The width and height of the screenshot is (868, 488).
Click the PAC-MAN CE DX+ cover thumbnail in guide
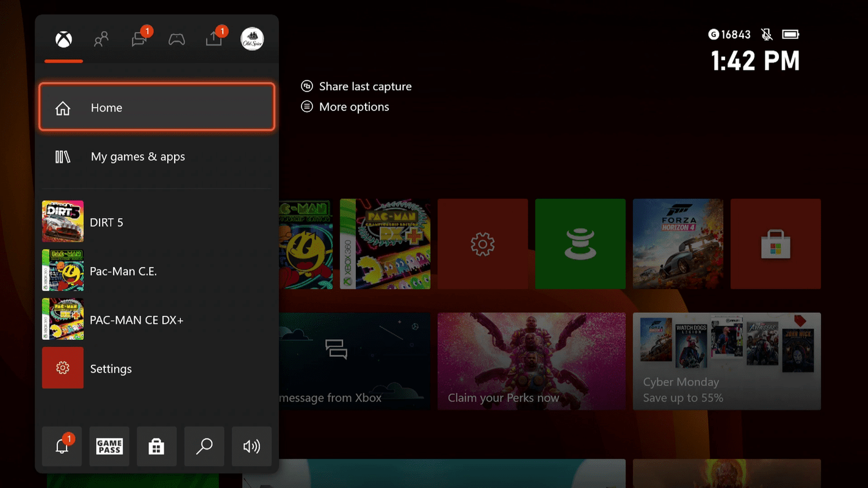(63, 319)
